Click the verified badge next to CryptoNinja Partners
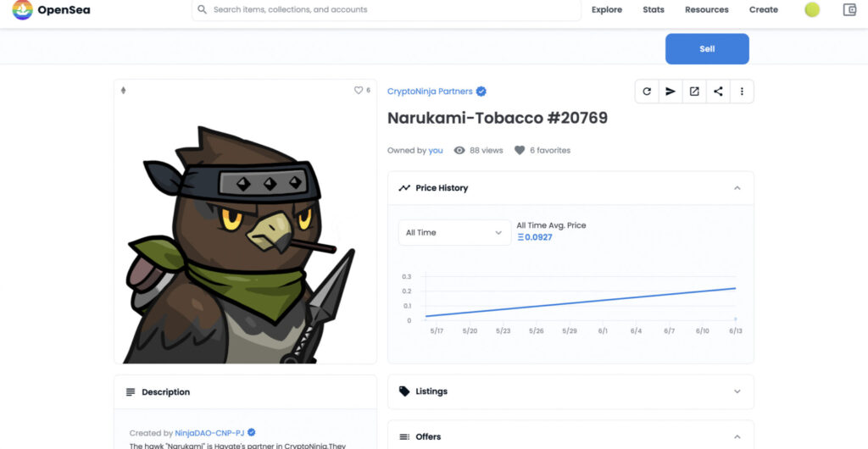Screen dimensions: 868x449 [481, 91]
